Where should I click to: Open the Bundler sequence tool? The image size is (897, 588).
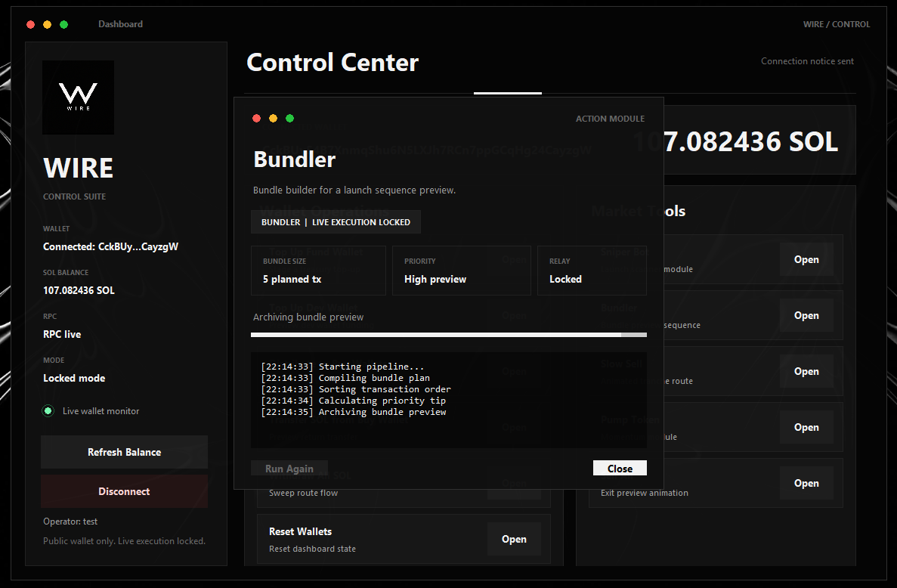click(x=806, y=315)
